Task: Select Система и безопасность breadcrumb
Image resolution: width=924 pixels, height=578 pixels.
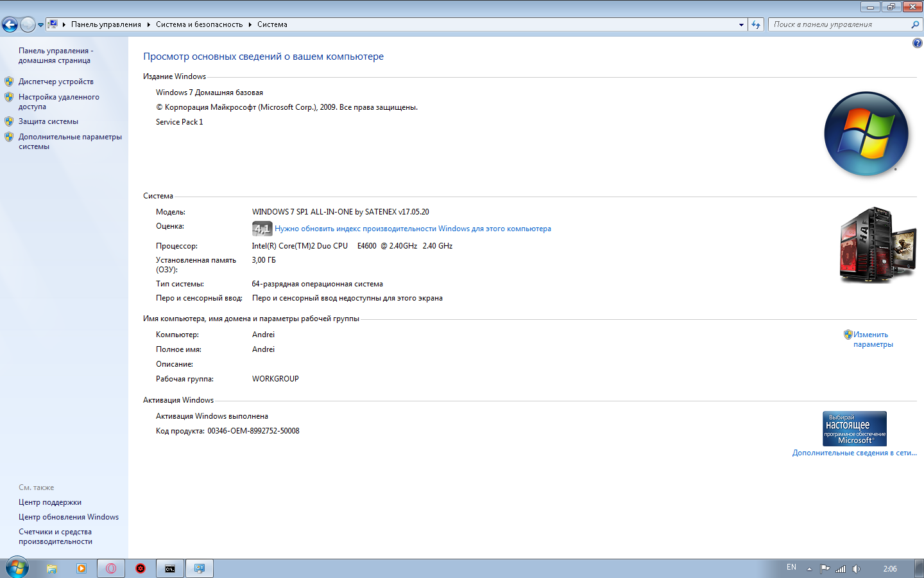Action: (x=199, y=24)
